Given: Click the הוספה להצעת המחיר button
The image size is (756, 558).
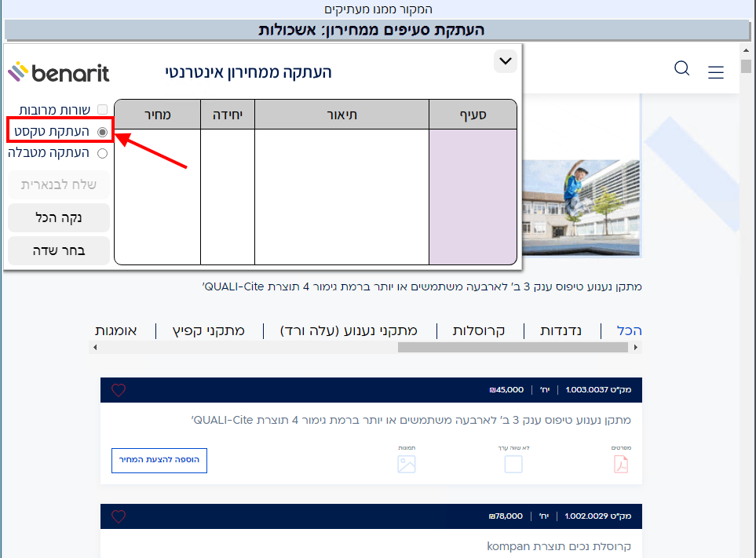Looking at the screenshot, I should (x=159, y=460).
